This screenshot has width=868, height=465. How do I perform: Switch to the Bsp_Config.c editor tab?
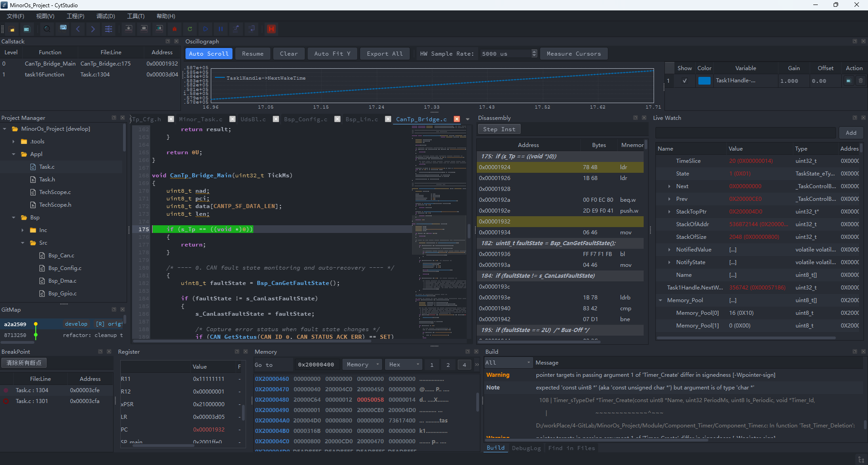pos(306,119)
